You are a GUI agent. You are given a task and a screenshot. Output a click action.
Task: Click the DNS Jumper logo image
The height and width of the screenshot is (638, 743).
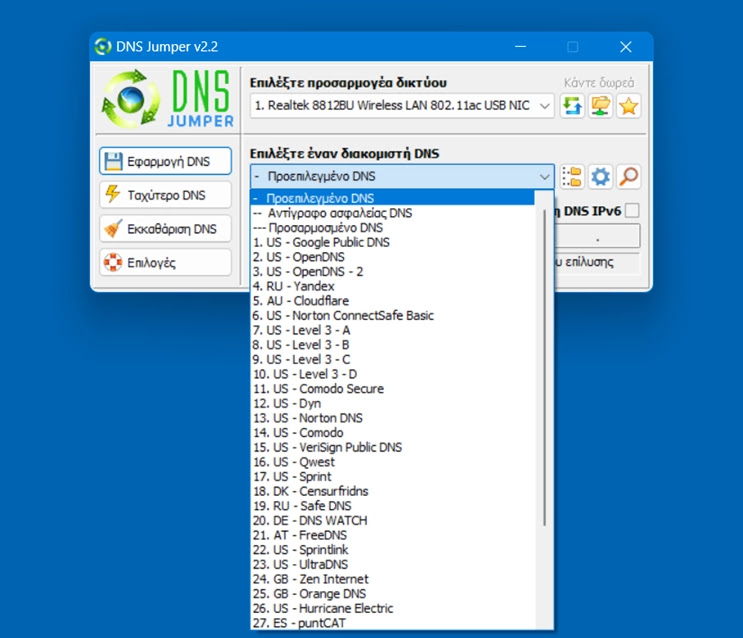pyautogui.click(x=168, y=99)
